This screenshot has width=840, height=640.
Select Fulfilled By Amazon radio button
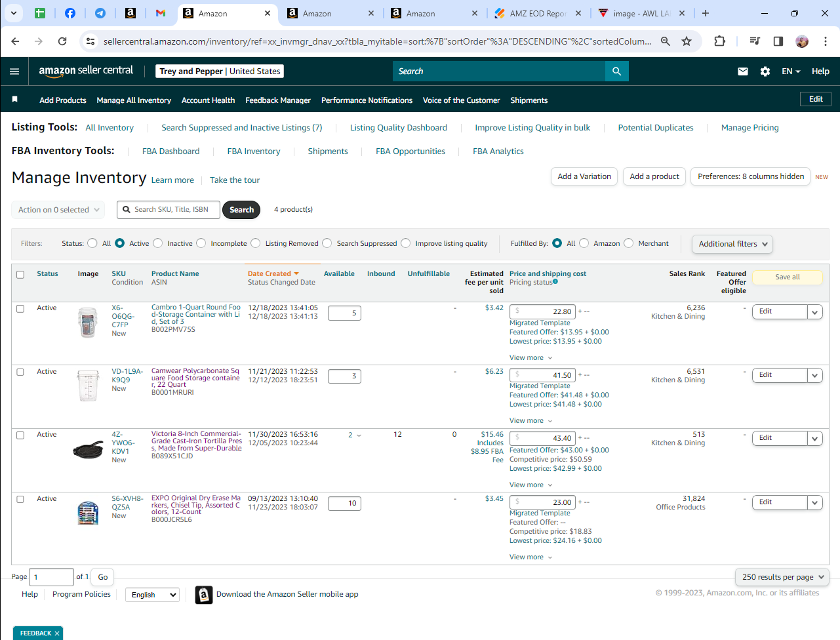click(x=584, y=243)
